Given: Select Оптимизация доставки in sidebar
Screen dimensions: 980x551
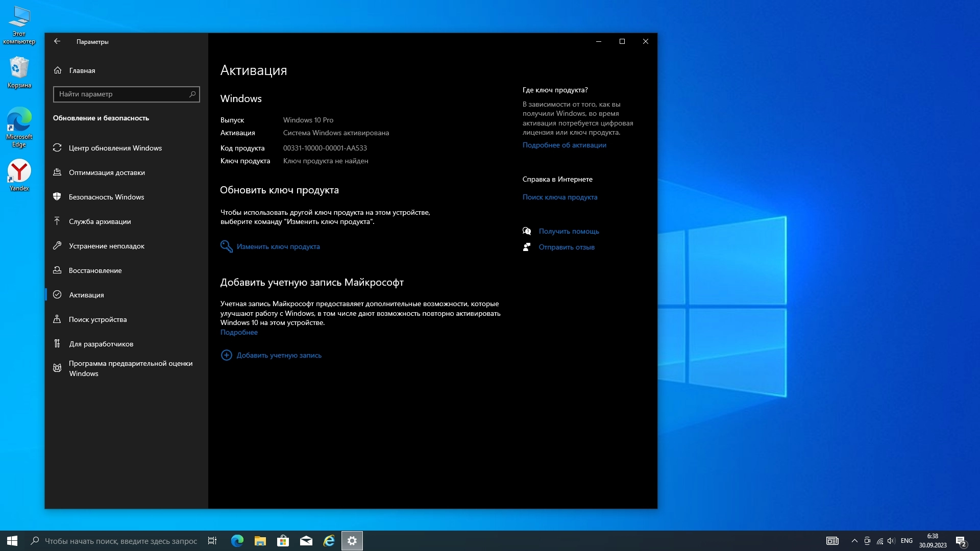Looking at the screenshot, I should coord(107,172).
